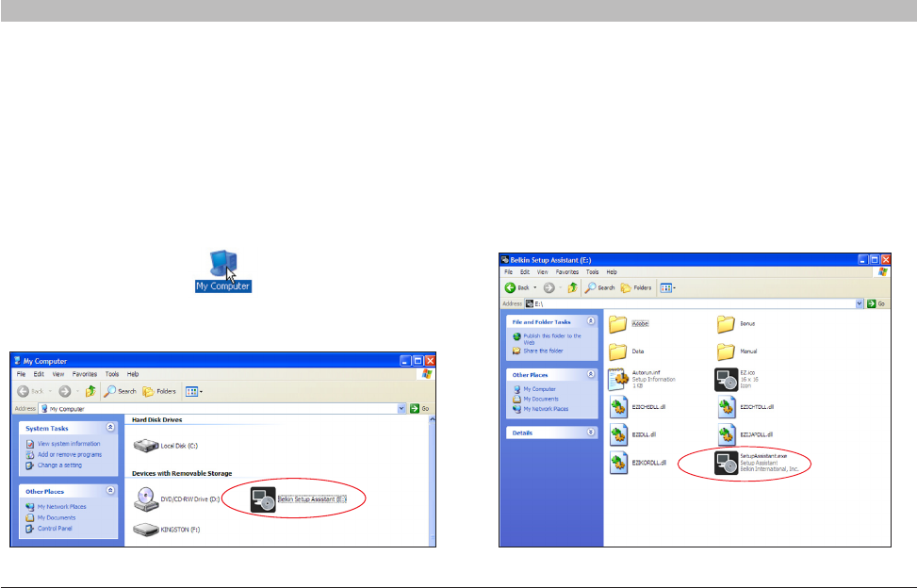Select the EZIJAPDLL.dll file

pyautogui.click(x=745, y=434)
